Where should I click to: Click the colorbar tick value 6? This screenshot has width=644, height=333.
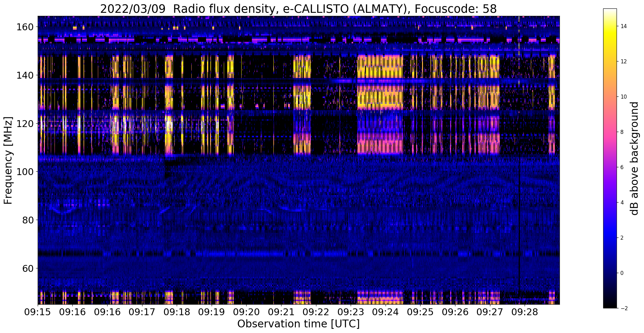point(622,167)
